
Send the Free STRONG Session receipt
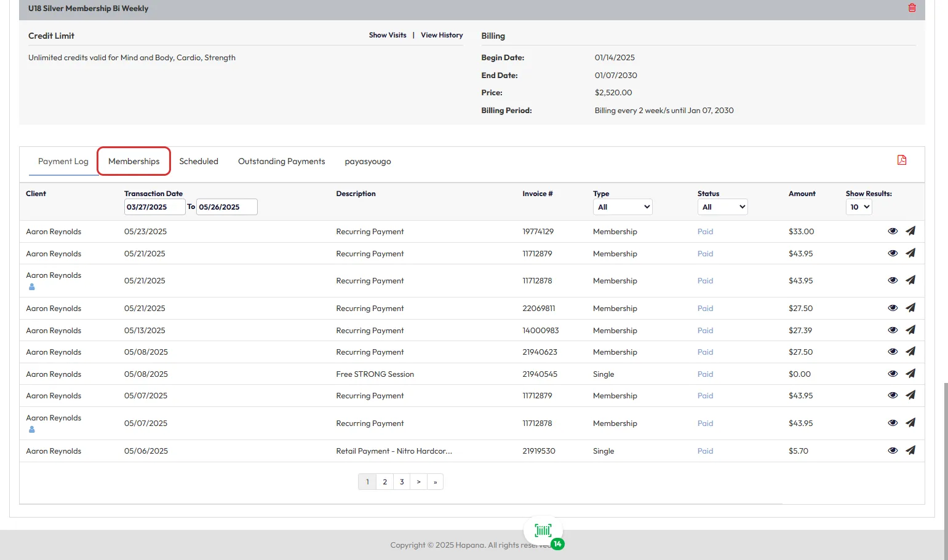(x=910, y=374)
